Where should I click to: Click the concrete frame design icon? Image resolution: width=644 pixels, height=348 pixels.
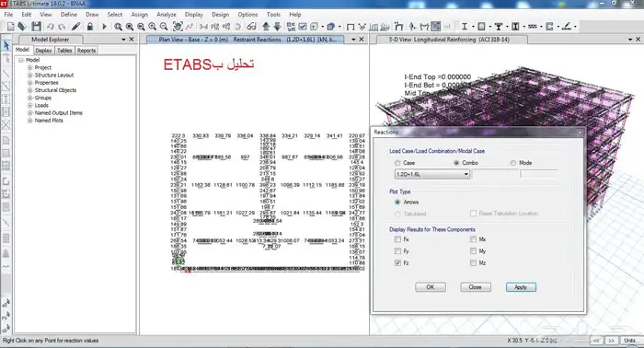coord(481,27)
